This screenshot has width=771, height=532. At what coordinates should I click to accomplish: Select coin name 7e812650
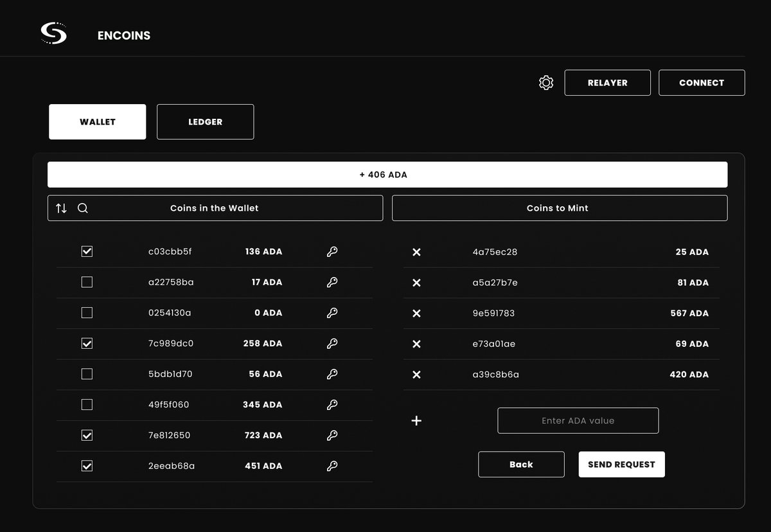point(170,436)
